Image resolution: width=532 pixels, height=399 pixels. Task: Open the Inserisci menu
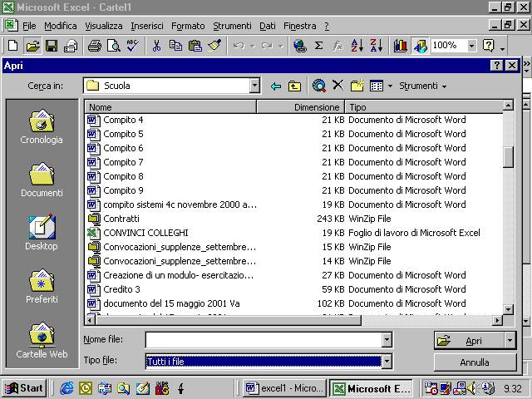click(147, 26)
